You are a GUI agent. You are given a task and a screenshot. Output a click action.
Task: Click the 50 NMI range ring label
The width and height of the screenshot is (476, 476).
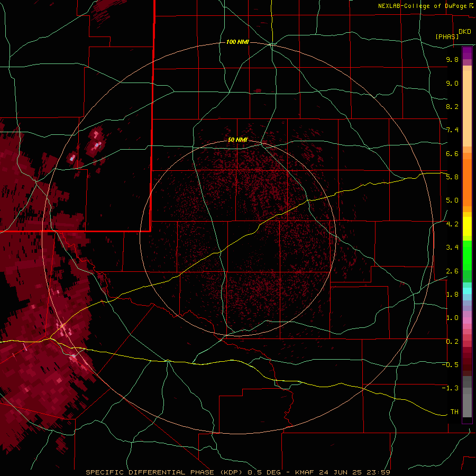pos(237,140)
